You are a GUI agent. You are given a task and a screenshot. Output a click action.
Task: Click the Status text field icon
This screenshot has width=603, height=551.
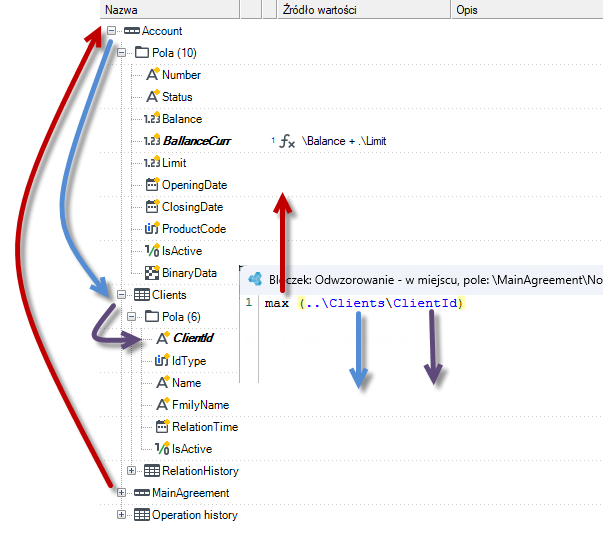pyautogui.click(x=152, y=96)
